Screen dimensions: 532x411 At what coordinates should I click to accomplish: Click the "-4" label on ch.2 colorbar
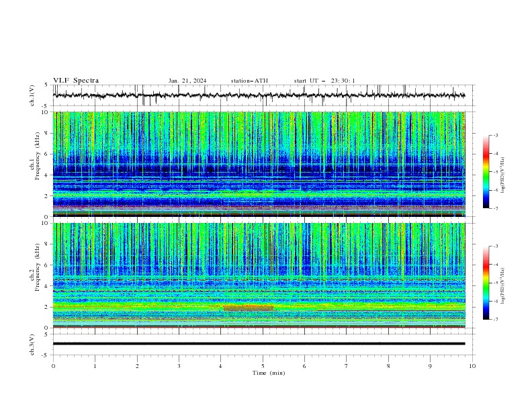pos(496,265)
